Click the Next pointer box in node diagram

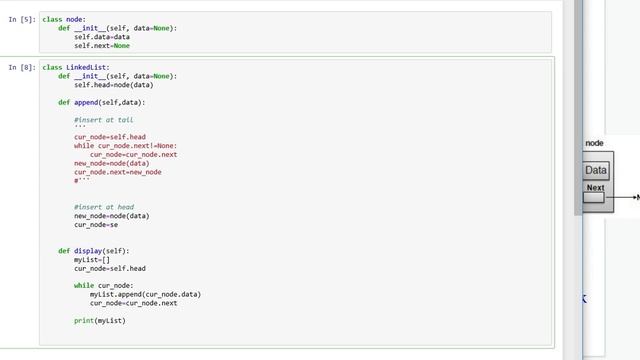point(593,198)
